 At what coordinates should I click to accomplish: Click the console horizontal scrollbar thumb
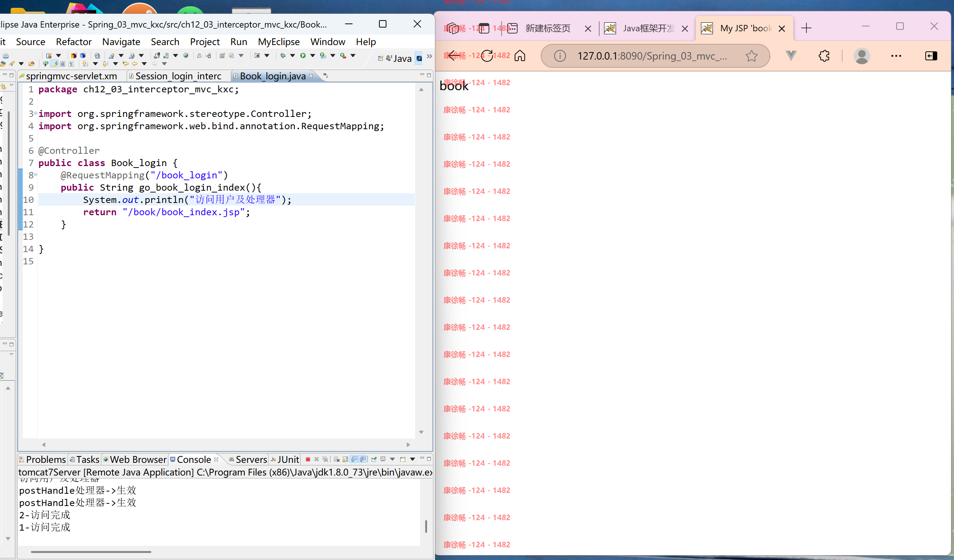(91, 552)
